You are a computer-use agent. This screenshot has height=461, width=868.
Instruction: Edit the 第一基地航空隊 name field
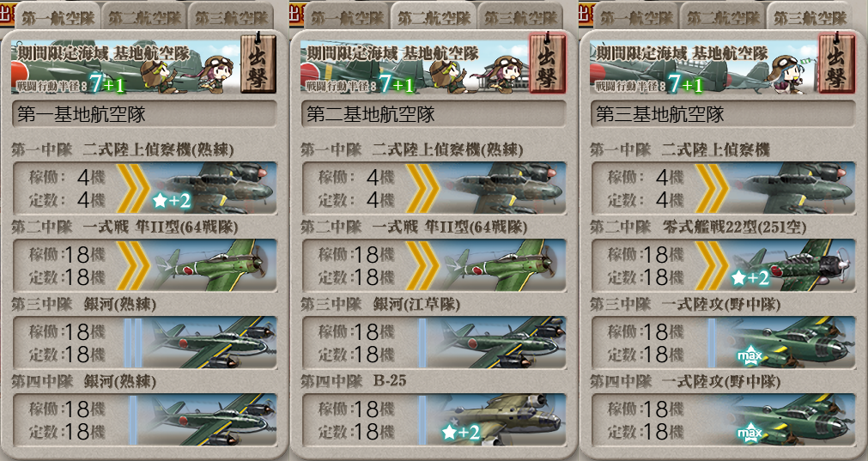click(144, 114)
